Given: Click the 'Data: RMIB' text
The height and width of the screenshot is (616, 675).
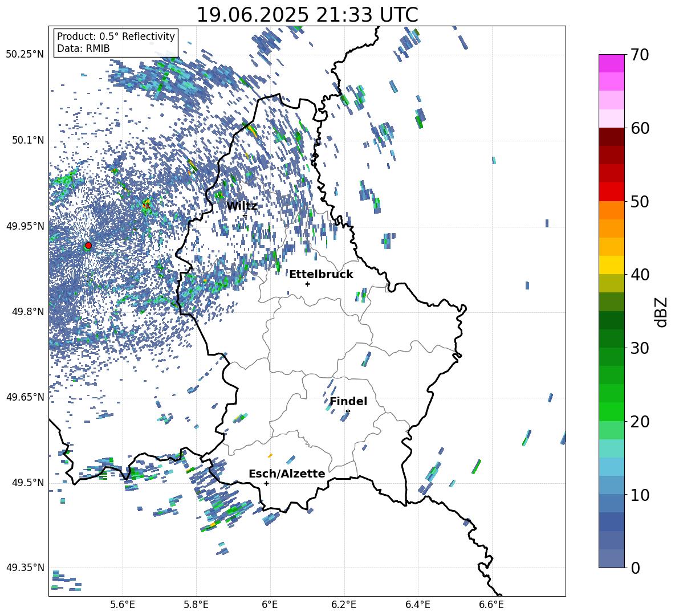Looking at the screenshot, I should point(83,48).
